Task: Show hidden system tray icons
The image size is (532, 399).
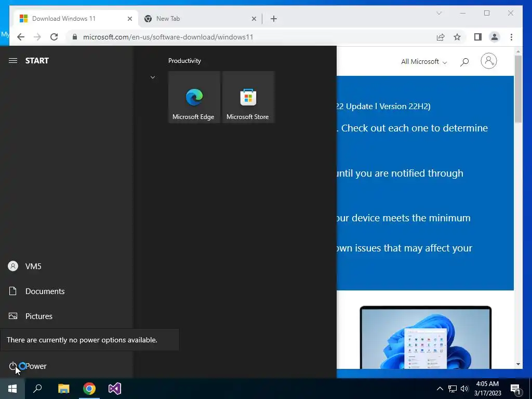Action: (440, 389)
